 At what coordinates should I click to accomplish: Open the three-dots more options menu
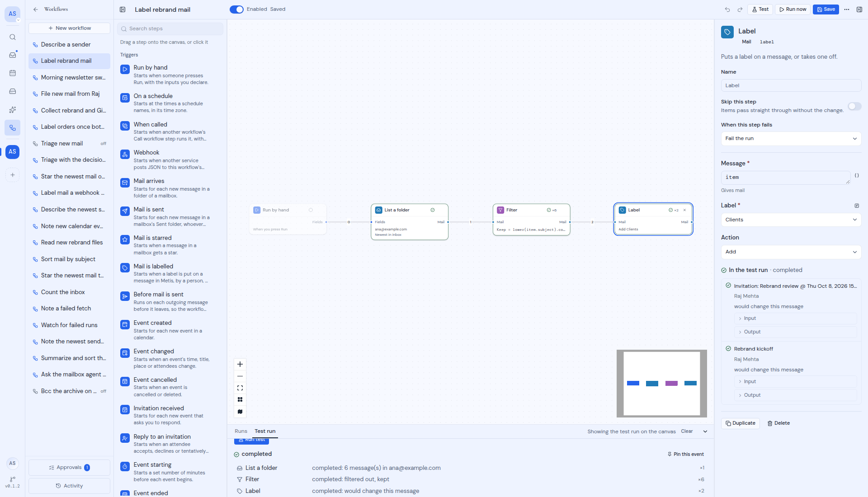(x=847, y=9)
